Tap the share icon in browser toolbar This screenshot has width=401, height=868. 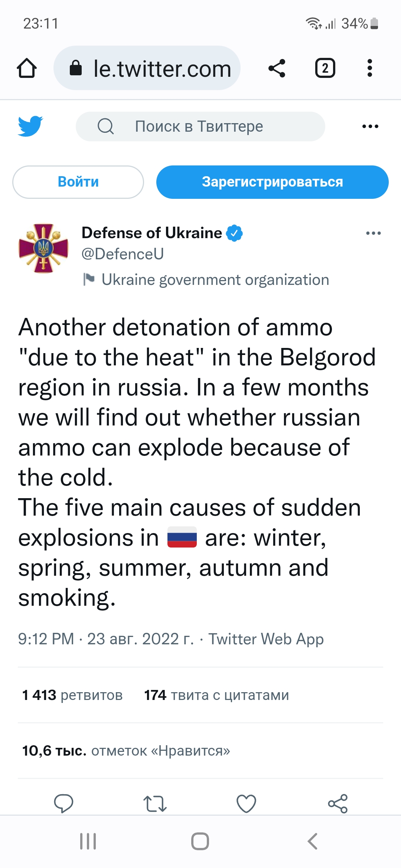click(277, 68)
